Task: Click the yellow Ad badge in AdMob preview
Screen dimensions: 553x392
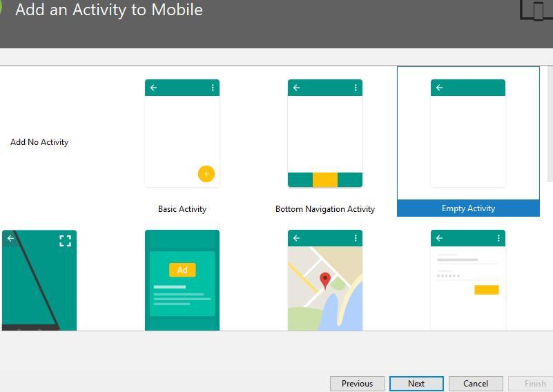Action: click(x=182, y=270)
